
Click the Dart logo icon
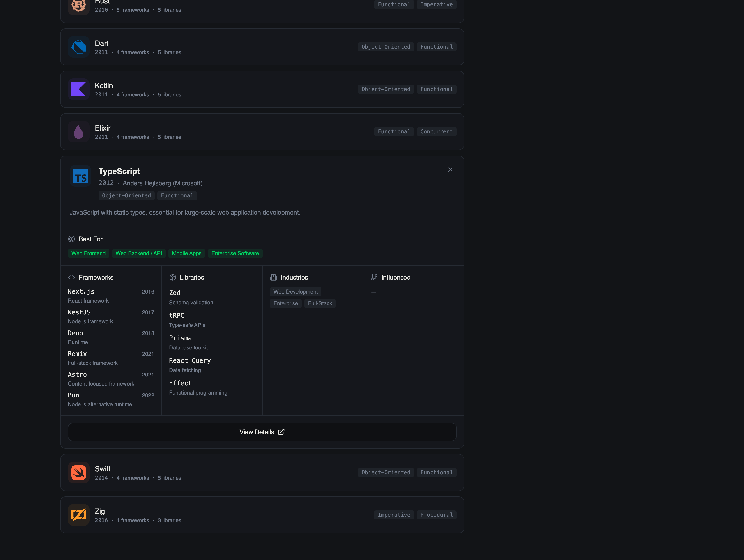coord(79,47)
